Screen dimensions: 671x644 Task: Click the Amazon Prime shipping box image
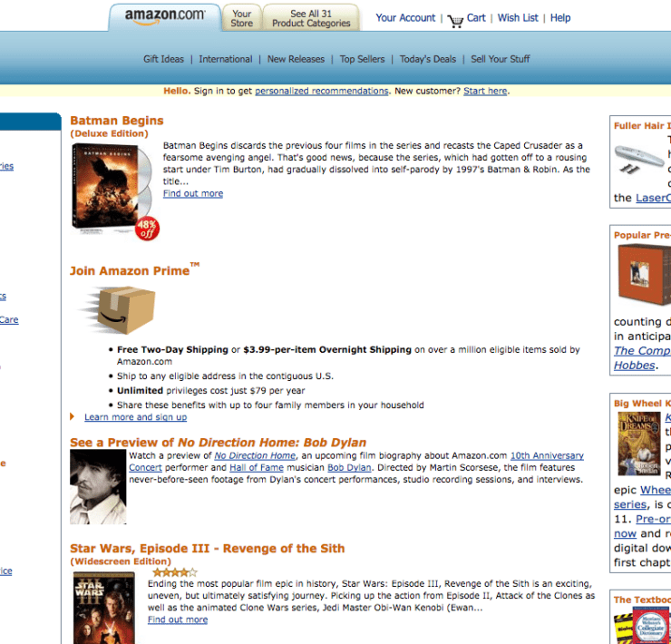click(x=120, y=310)
